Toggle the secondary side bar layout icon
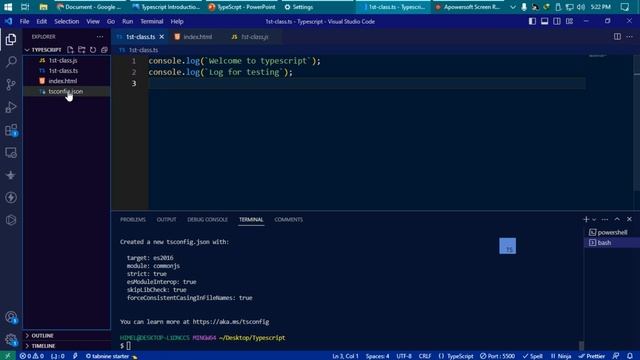The height and width of the screenshot is (360, 640). [557, 21]
